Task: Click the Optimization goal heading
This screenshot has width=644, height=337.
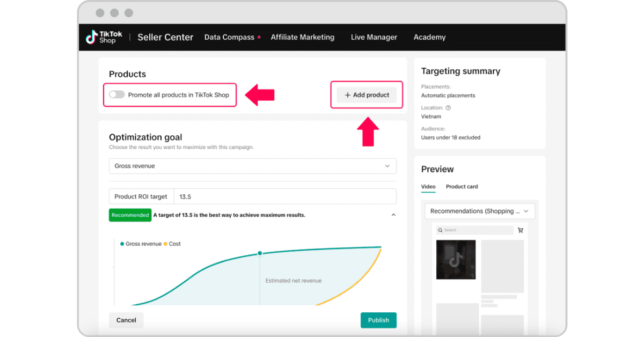Action: [145, 137]
